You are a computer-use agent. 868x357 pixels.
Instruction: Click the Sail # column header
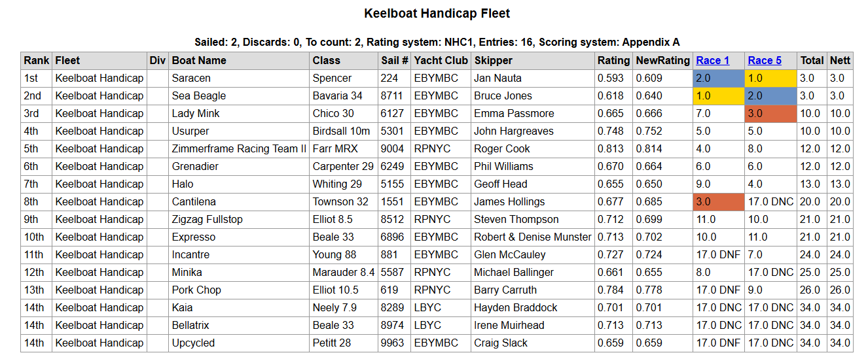[x=394, y=60]
